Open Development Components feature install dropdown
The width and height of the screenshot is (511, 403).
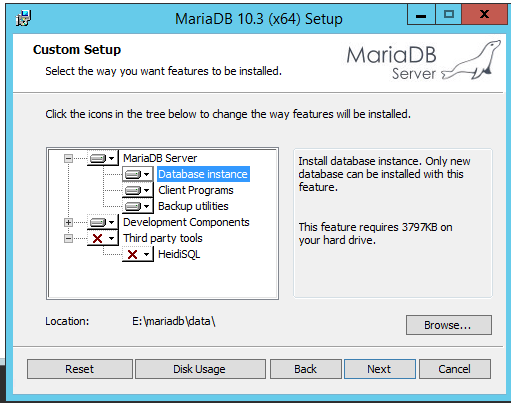pos(103,222)
